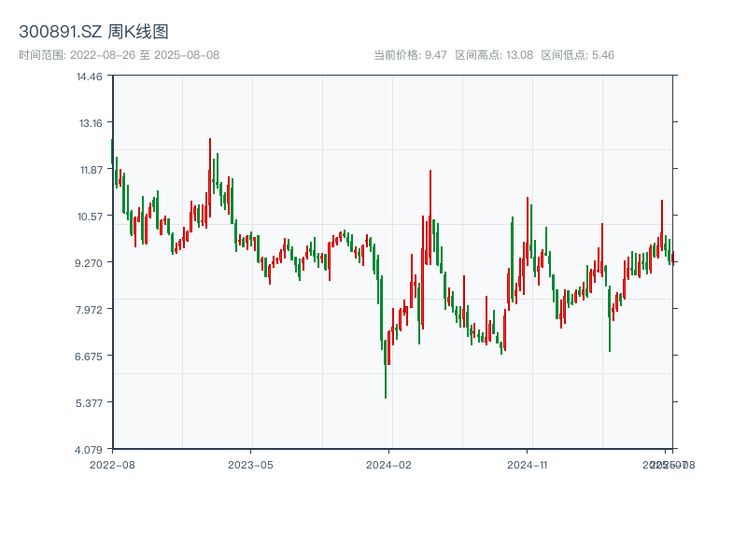Viewport: 747px width, 560px height.
Task: Select the 5.377 y-axis price label
Action: coord(90,403)
